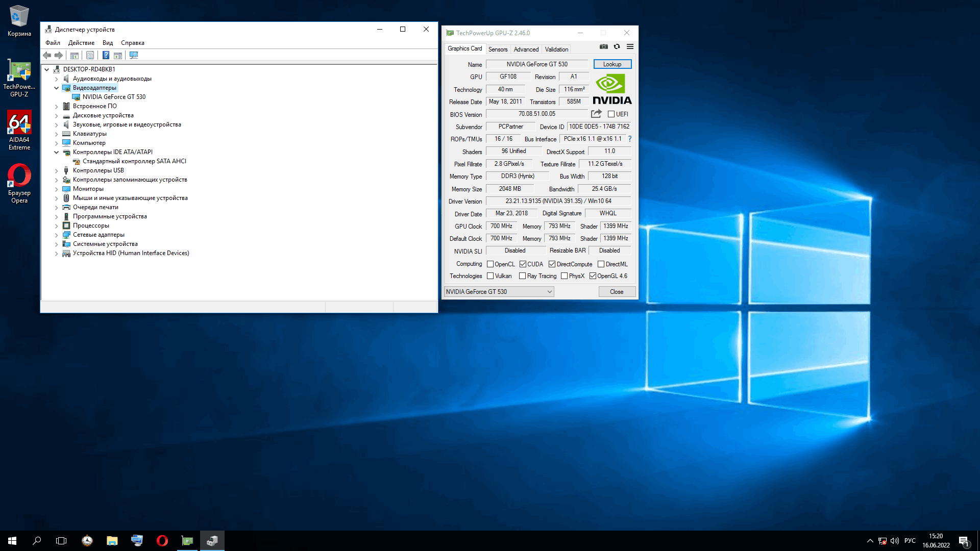Viewport: 980px width, 551px height.
Task: Open the Recycle Bin desktop icon
Action: coord(19,21)
